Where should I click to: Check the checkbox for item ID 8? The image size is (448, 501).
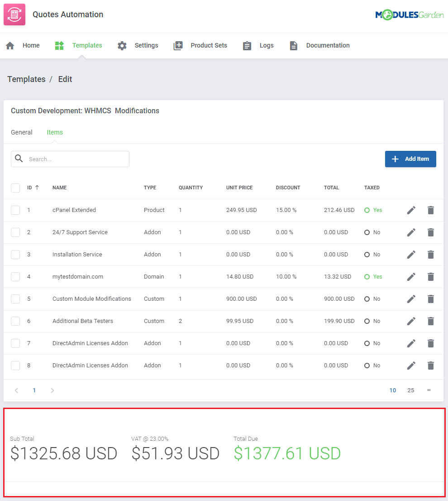point(15,366)
